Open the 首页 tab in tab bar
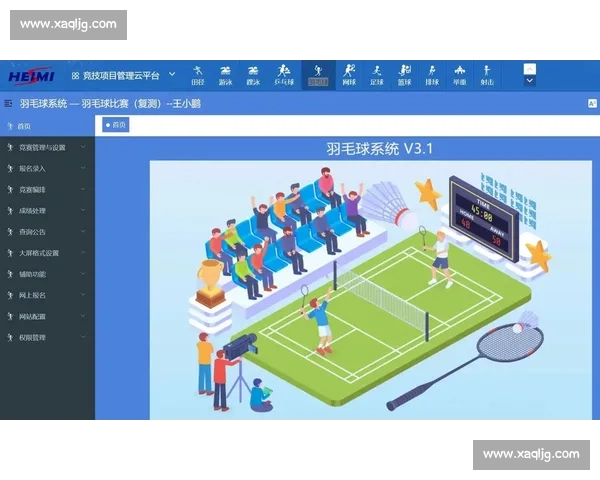 coord(116,125)
